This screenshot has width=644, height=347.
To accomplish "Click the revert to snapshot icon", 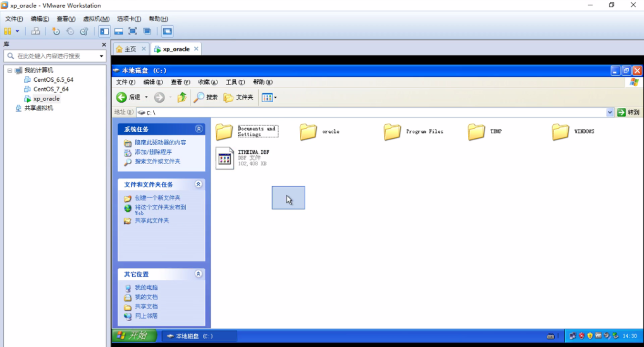I will click(70, 32).
